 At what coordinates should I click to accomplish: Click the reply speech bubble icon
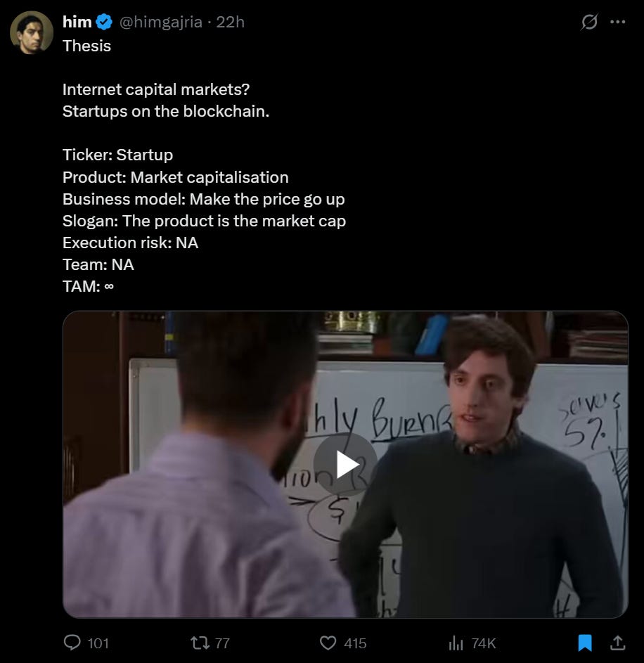click(x=72, y=643)
